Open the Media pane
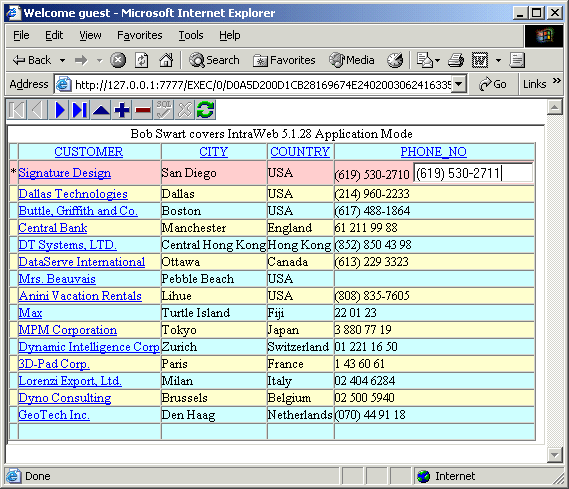This screenshot has width=569, height=489. pos(351,60)
